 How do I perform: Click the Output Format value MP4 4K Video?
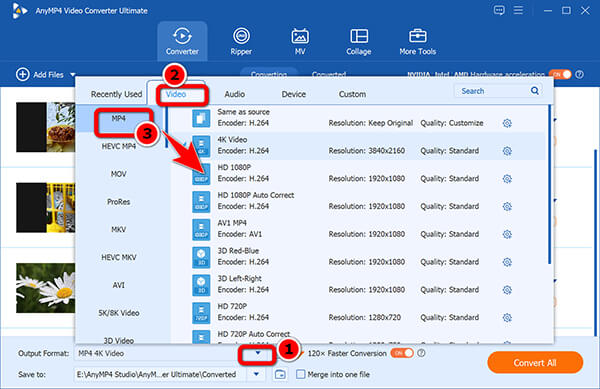coord(101,353)
